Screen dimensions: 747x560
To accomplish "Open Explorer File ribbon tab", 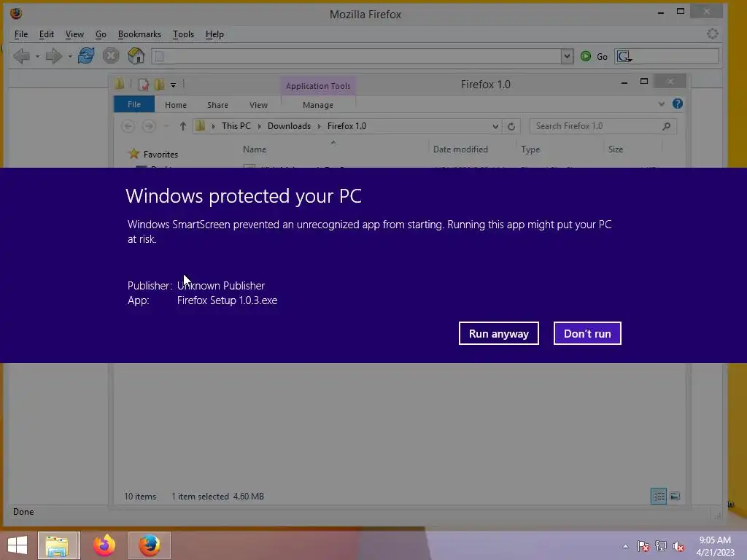I will (x=134, y=104).
